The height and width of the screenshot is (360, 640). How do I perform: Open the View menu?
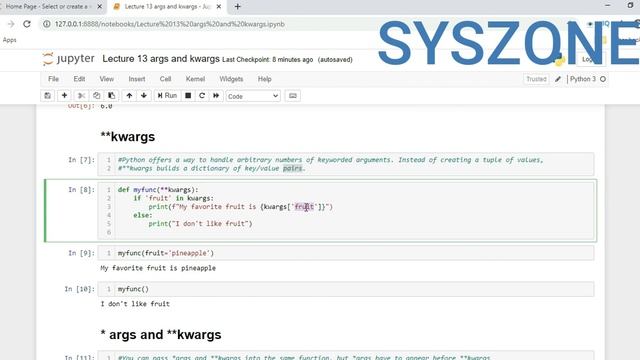click(x=107, y=79)
